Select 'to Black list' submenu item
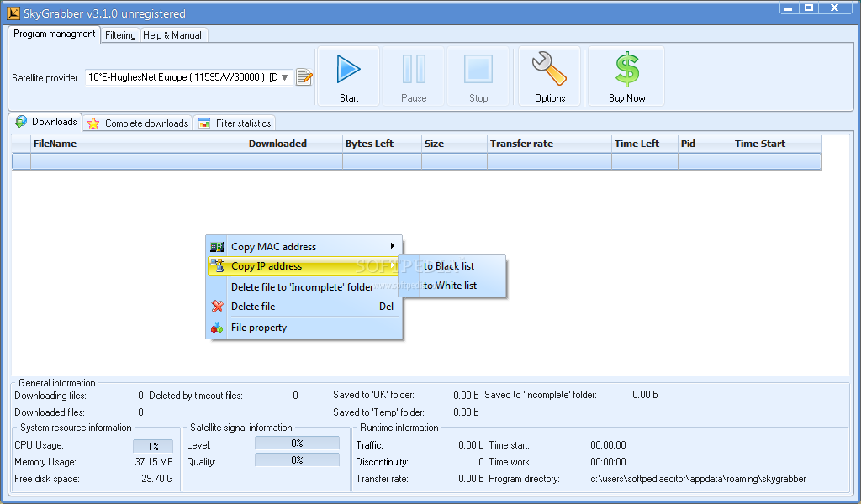Viewport: 861px width, 504px height. [452, 266]
